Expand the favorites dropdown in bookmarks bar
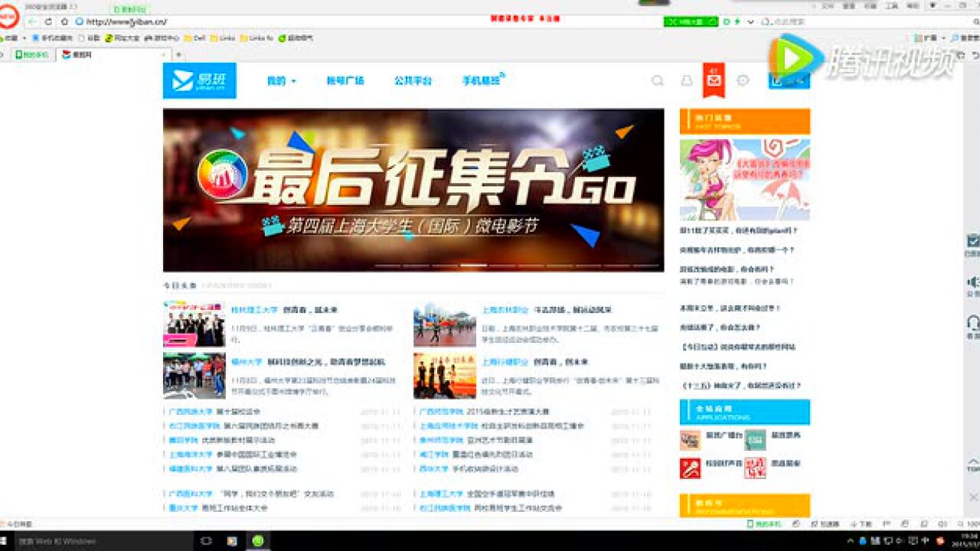Viewport: 980px width, 551px height. click(x=24, y=37)
